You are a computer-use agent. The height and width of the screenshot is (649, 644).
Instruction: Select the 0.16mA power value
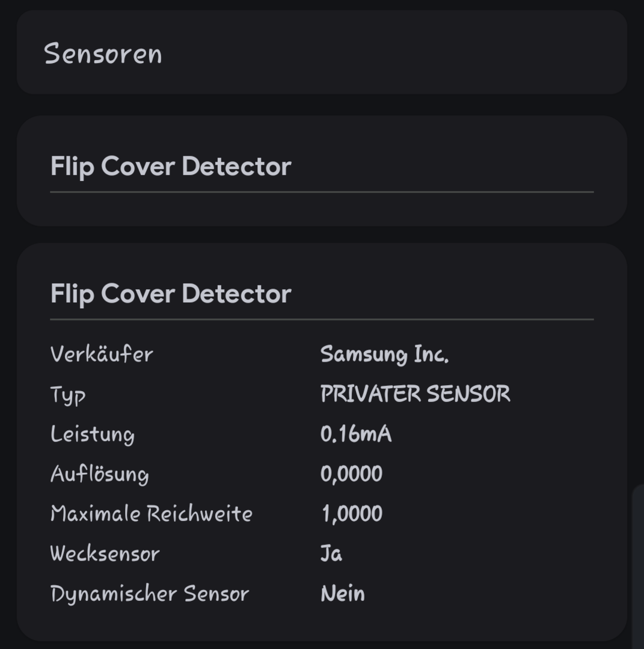pos(356,434)
